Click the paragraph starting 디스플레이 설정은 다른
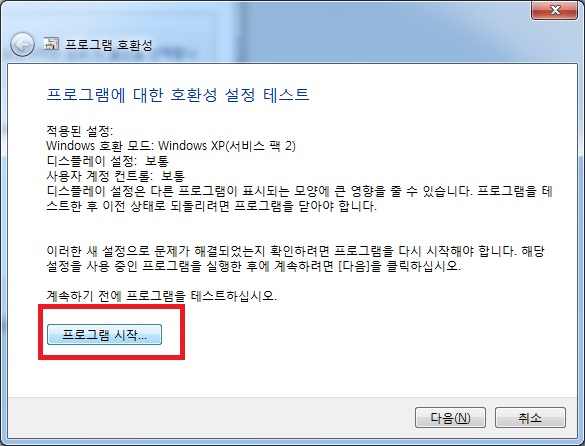Image resolution: width=585 pixels, height=446 pixels. (x=300, y=198)
